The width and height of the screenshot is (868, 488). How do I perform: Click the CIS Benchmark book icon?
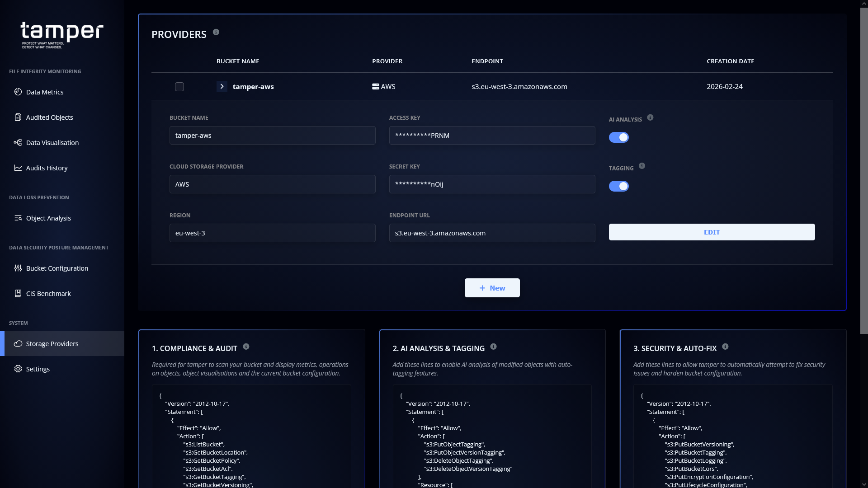coord(18,293)
